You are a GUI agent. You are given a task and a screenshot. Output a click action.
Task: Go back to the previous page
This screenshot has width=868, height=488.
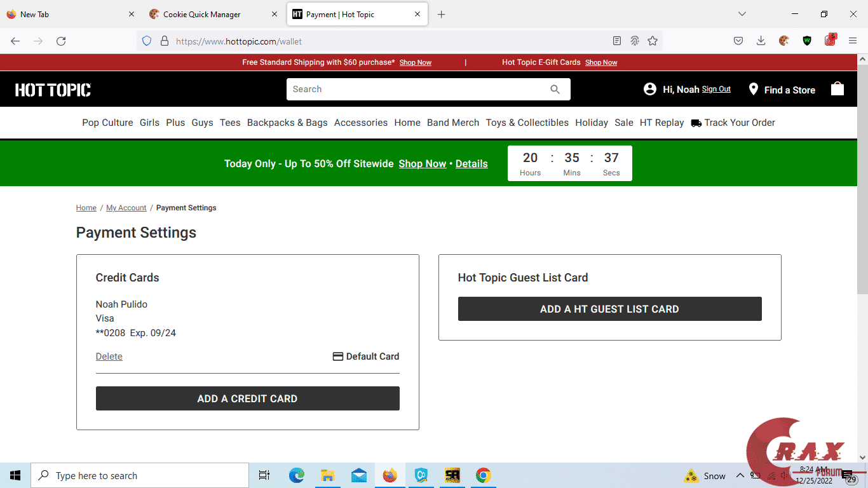[15, 41]
